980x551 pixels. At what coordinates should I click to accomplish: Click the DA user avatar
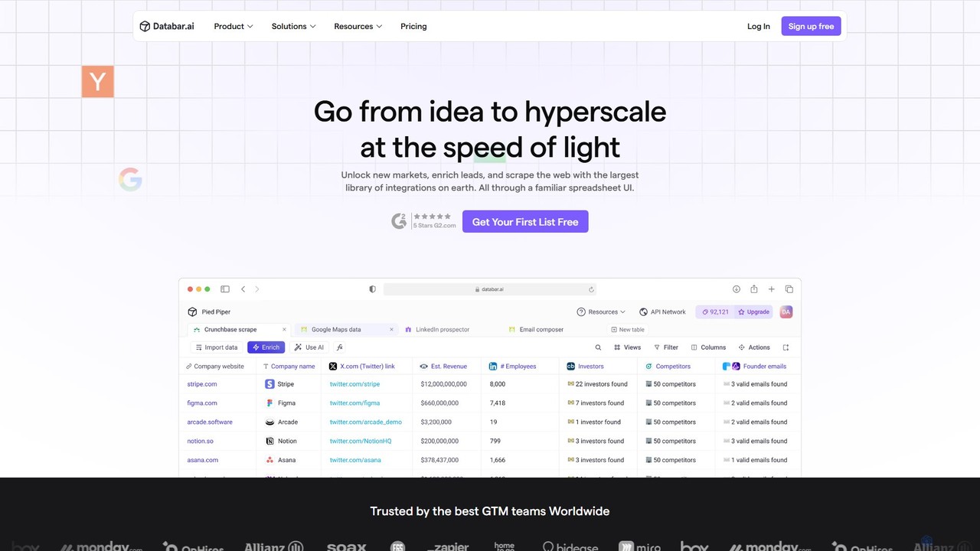point(786,311)
